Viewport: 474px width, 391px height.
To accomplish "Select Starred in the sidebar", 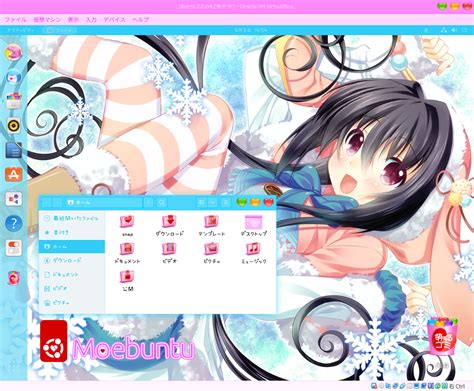I will [72, 232].
